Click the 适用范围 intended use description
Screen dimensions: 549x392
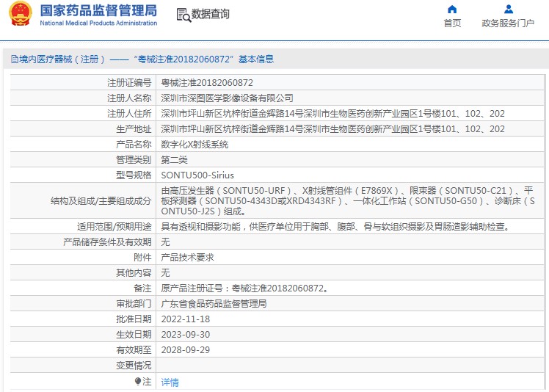coord(335,227)
